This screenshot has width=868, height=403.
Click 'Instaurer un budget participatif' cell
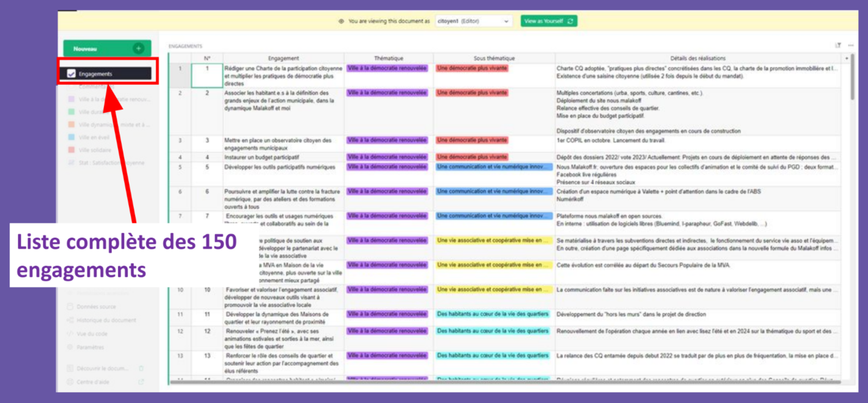click(x=283, y=157)
